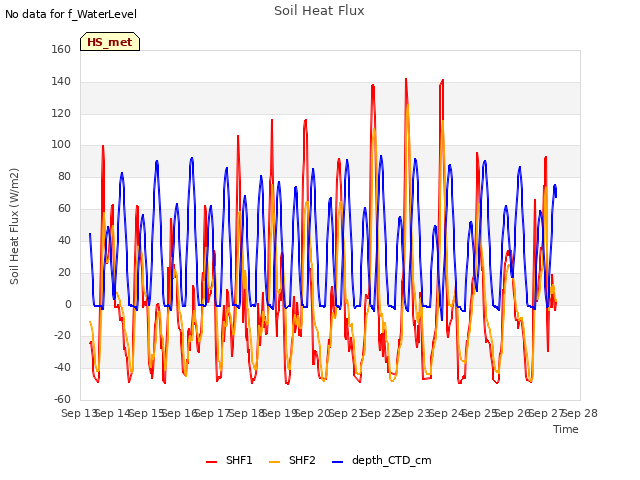Click the 60 y-axis tick label
Viewport: 640px width, 480px height.
tap(64, 209)
